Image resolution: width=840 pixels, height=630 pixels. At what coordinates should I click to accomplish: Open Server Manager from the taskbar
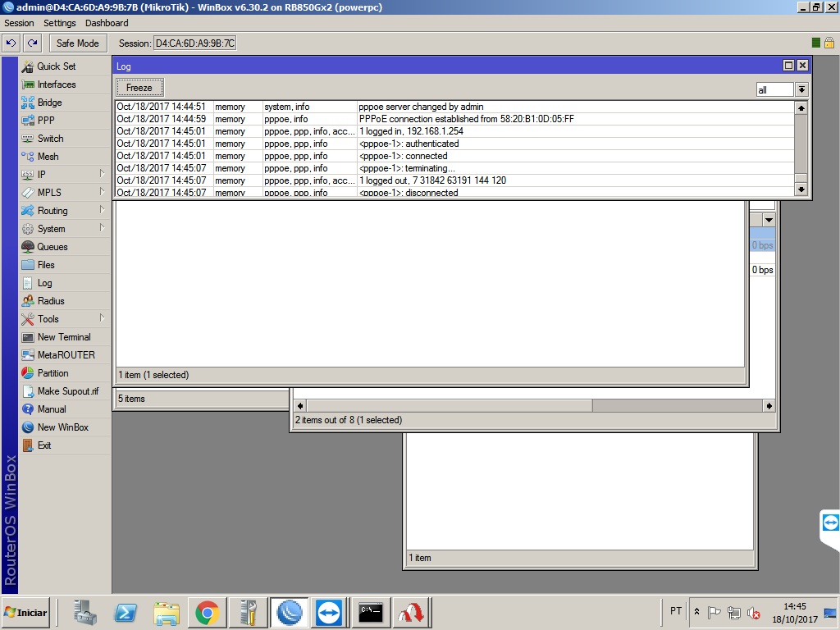pos(84,612)
